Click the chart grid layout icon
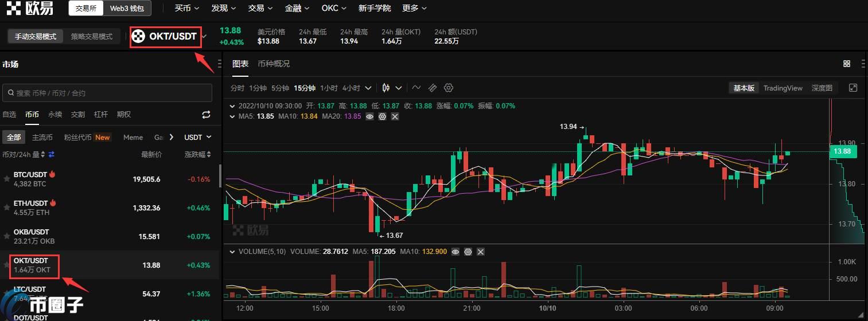868x321 pixels. pyautogui.click(x=847, y=64)
